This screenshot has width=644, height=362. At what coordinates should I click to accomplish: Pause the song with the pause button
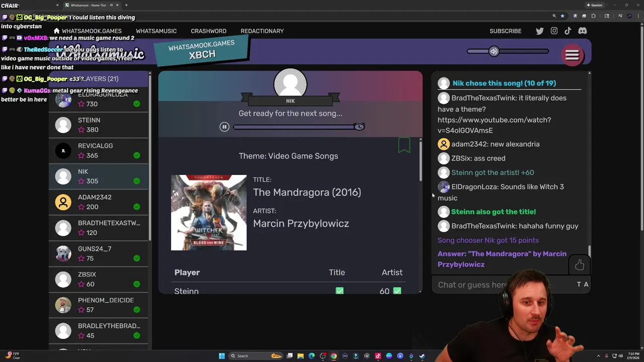[224, 127]
